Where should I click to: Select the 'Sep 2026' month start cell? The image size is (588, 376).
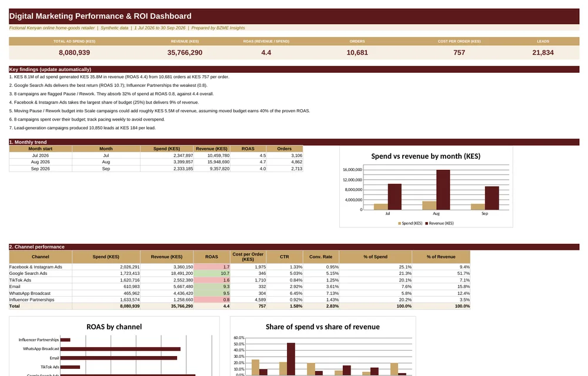[41, 169]
